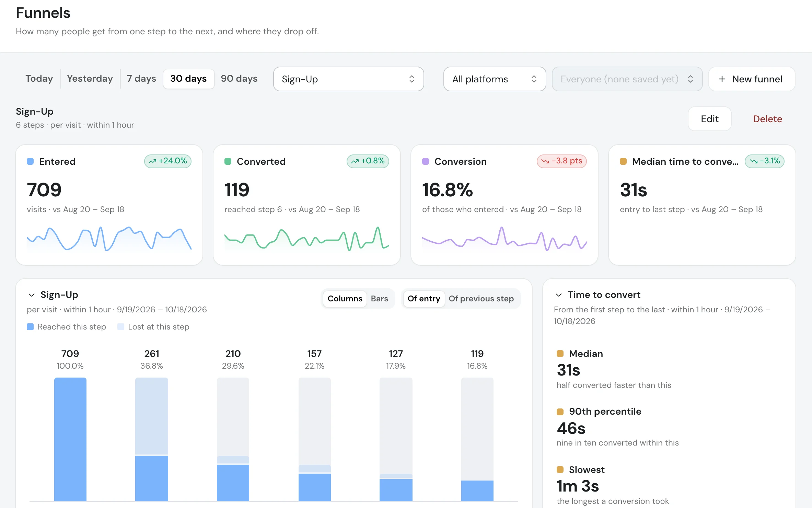Click the blue Entered color dot
This screenshot has height=508, width=812.
(x=30, y=161)
